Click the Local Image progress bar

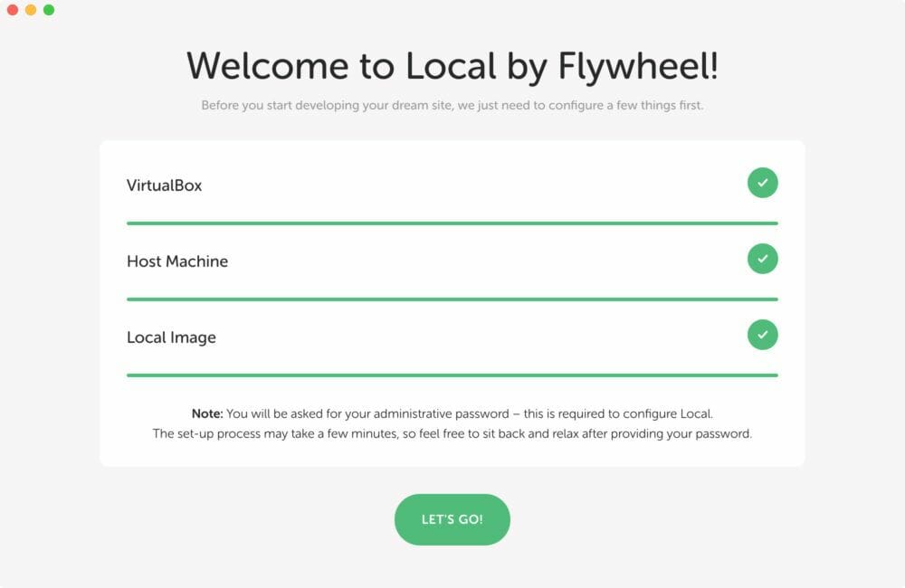tap(452, 375)
